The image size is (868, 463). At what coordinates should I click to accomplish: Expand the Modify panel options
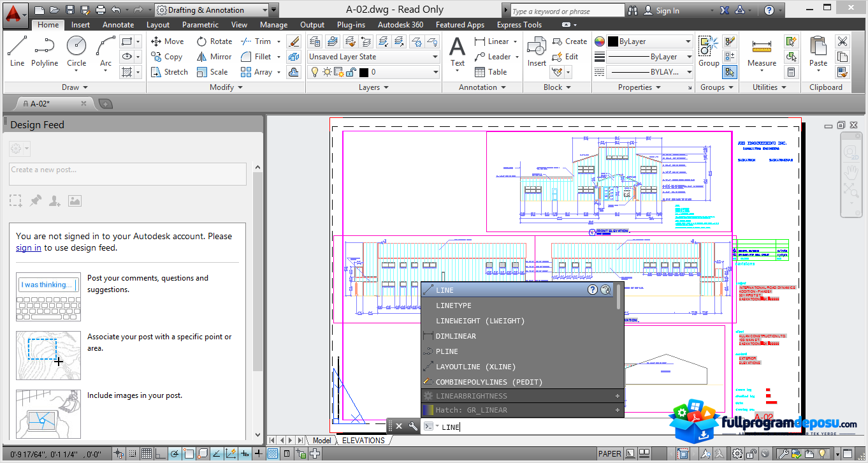226,87
